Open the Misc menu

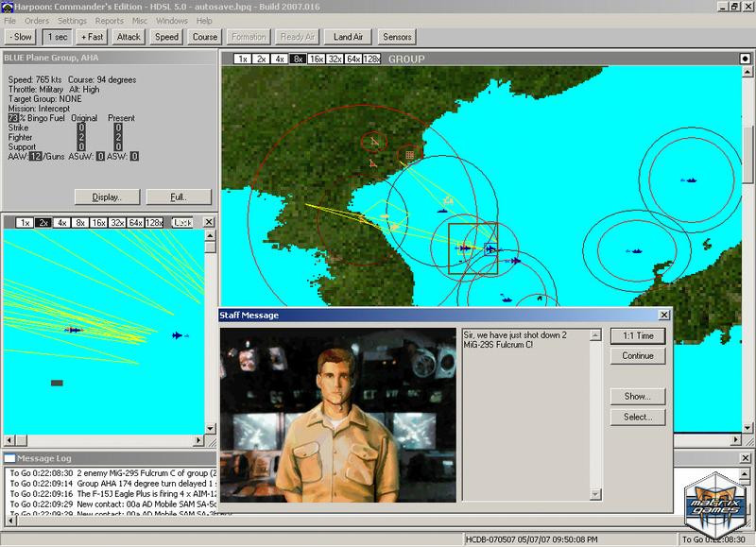tap(140, 21)
